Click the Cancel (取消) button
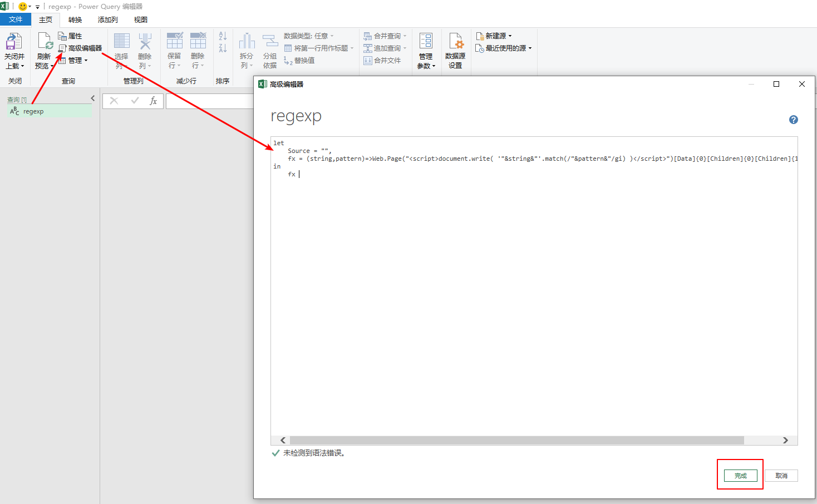The height and width of the screenshot is (504, 817). 781,476
